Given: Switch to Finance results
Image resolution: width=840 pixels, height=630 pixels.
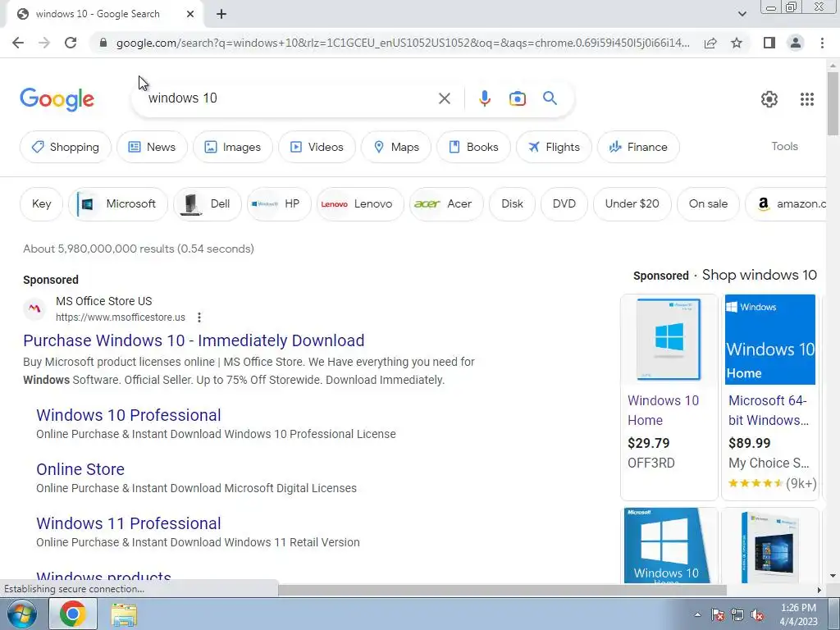Looking at the screenshot, I should tap(638, 147).
